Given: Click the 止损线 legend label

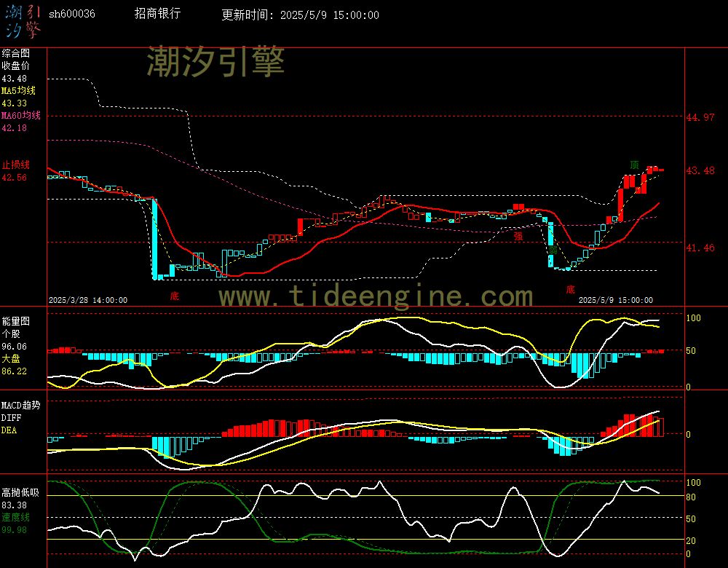Looking at the screenshot, I should pyautogui.click(x=15, y=165).
